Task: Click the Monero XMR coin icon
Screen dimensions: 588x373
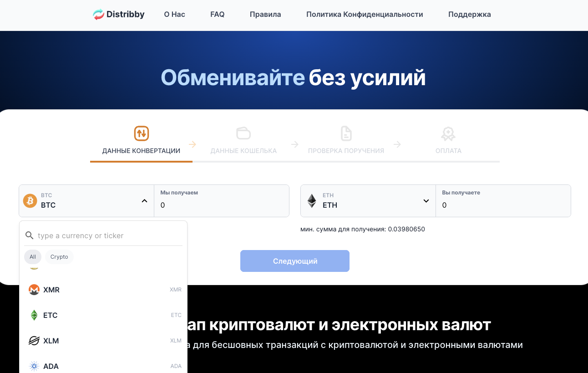Action: click(34, 290)
